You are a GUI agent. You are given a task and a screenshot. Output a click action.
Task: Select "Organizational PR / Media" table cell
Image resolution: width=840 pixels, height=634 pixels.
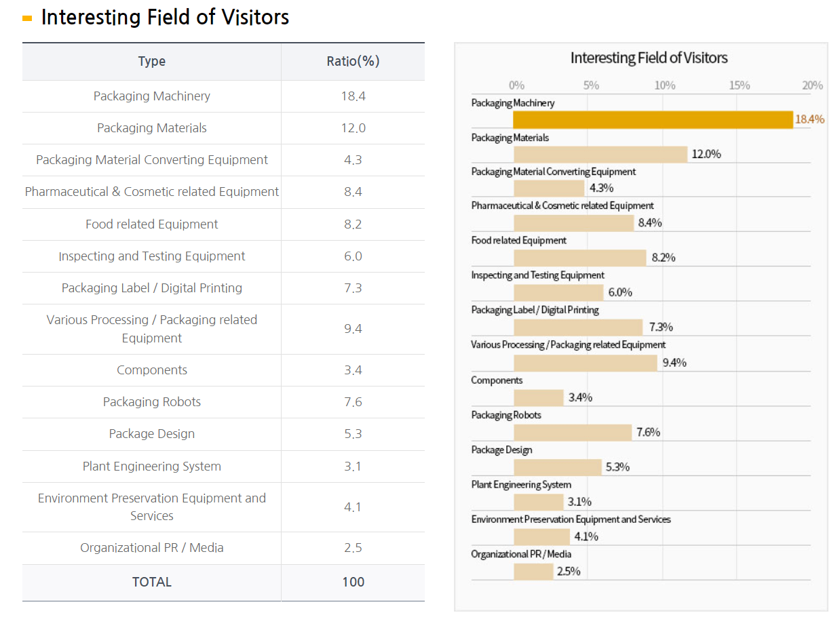[151, 548]
